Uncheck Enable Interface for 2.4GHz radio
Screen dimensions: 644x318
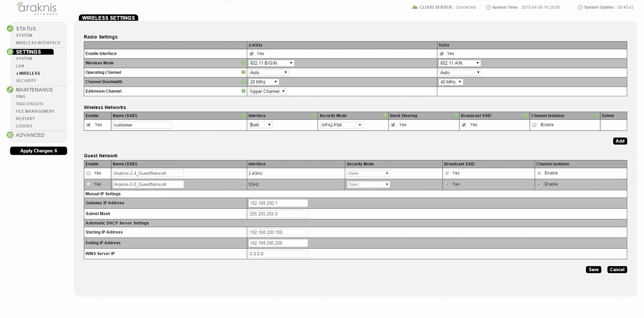pyautogui.click(x=252, y=54)
